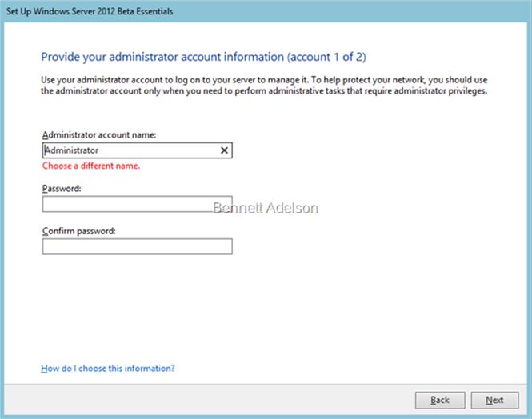Click the red 'Choose a different name.' error message
This screenshot has height=419, width=532.
(x=90, y=166)
